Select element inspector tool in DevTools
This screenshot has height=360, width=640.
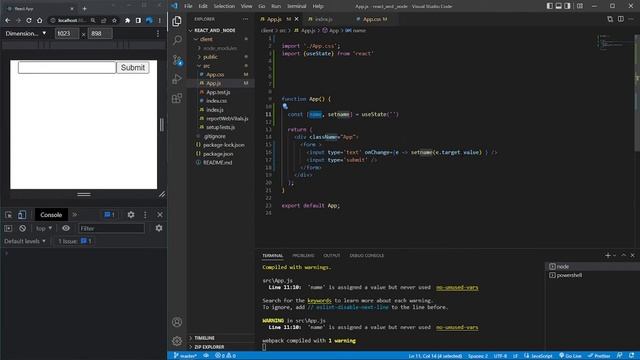pos(9,215)
